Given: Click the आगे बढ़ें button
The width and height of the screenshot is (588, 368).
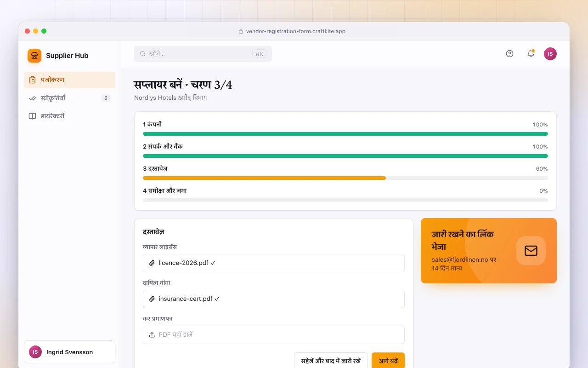Looking at the screenshot, I should tap(388, 361).
